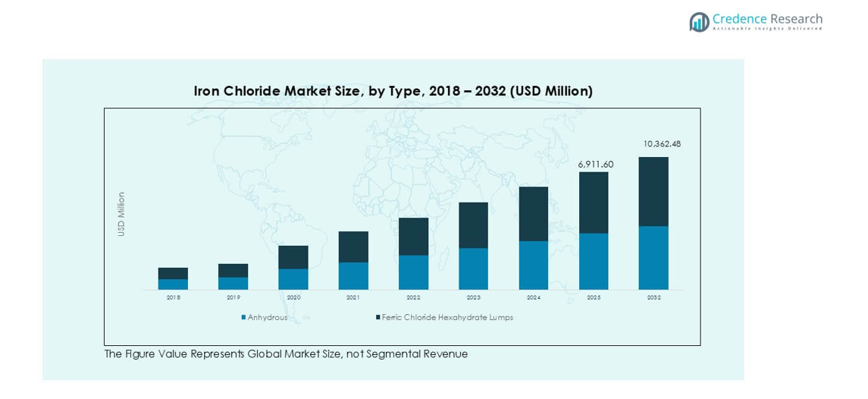This screenshot has height=399, width=868.
Task: Select the dark segment of the 2032 bar
Action: point(653,191)
